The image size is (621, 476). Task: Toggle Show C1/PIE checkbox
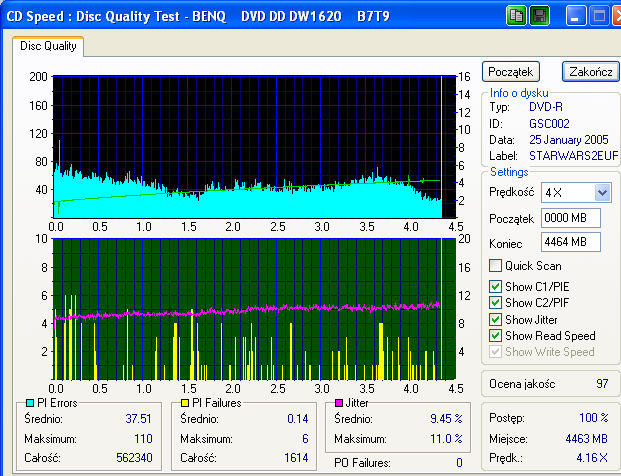tap(495, 286)
